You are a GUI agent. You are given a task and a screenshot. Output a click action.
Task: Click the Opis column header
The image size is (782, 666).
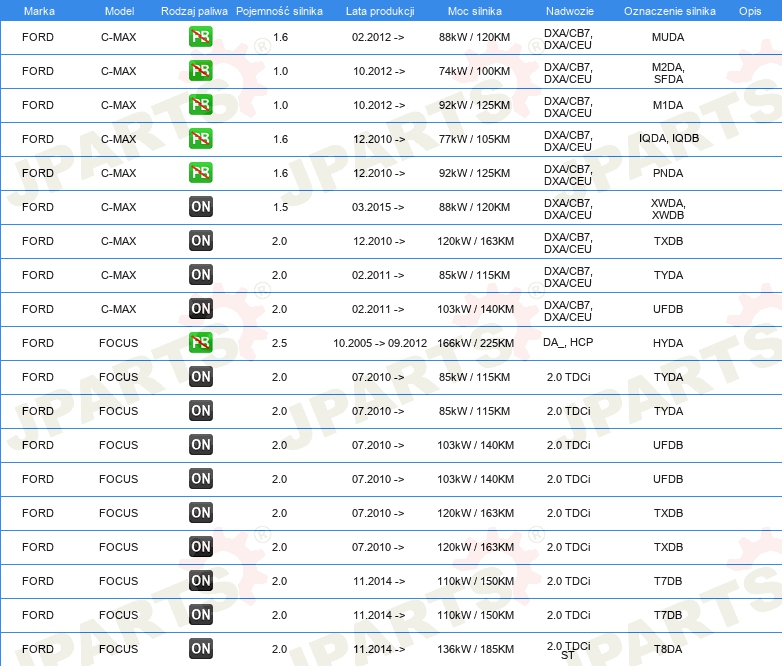coord(750,11)
